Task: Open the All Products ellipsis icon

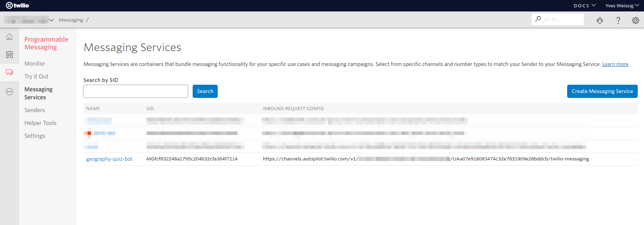Action: point(9,92)
